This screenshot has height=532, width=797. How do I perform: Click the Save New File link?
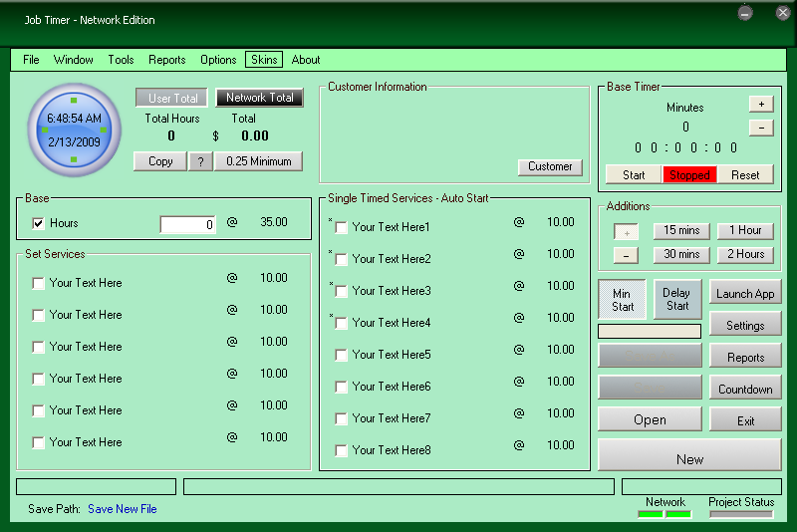[x=122, y=509]
